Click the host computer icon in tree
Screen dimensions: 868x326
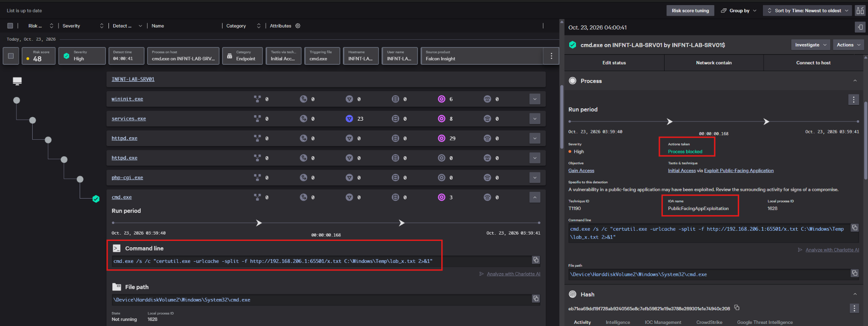(17, 81)
